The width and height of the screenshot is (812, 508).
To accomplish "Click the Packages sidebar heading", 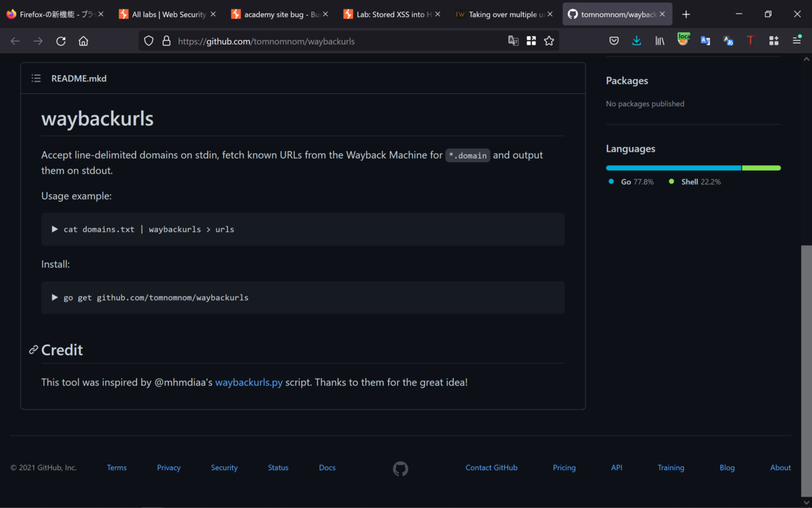I will (x=627, y=81).
